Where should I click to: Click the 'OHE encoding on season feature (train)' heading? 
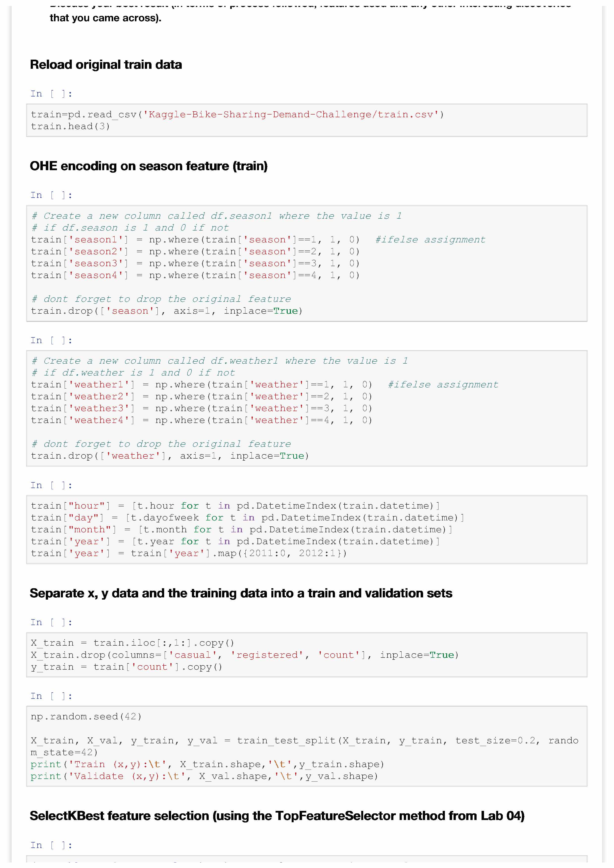[149, 166]
